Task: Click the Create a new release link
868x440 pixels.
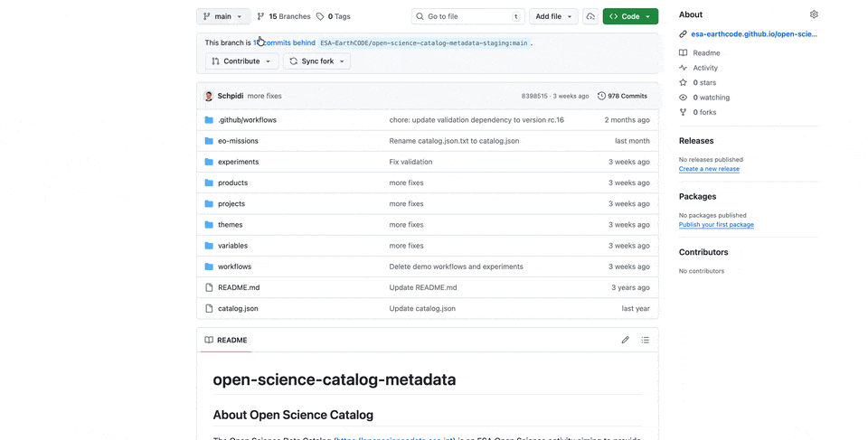Action: (x=709, y=169)
